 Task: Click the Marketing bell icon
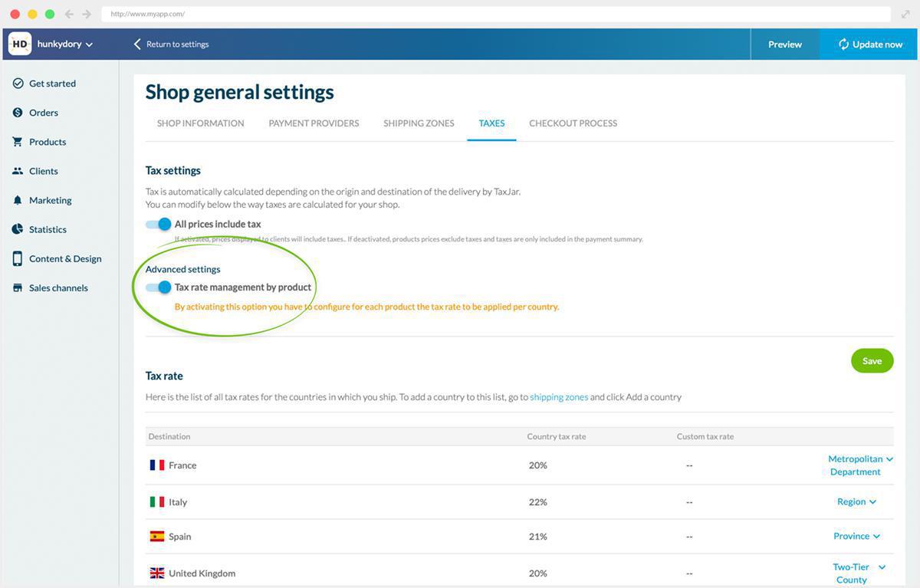[x=18, y=200]
